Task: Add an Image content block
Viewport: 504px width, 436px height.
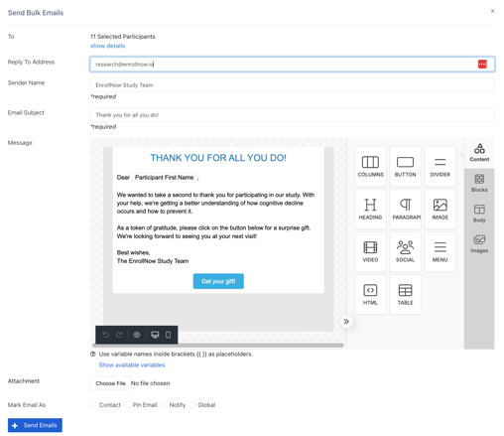Action: point(440,210)
